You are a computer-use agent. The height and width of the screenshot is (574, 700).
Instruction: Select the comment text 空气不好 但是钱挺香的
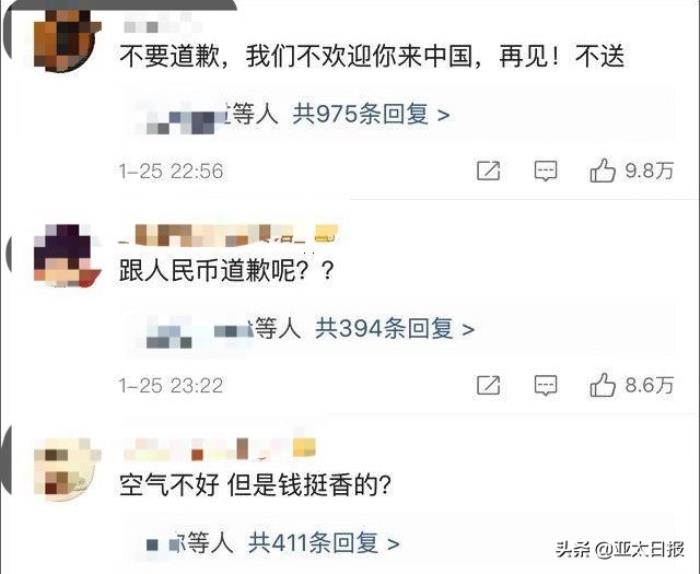(x=255, y=485)
